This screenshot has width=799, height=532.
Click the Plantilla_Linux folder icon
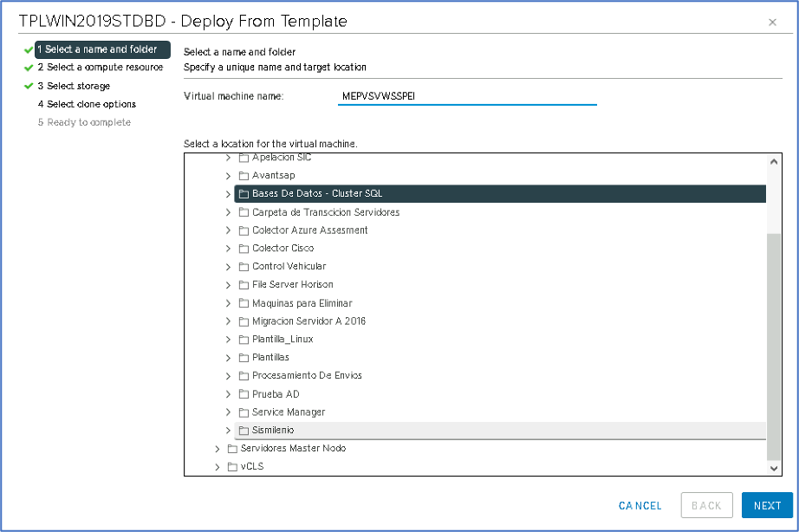244,340
